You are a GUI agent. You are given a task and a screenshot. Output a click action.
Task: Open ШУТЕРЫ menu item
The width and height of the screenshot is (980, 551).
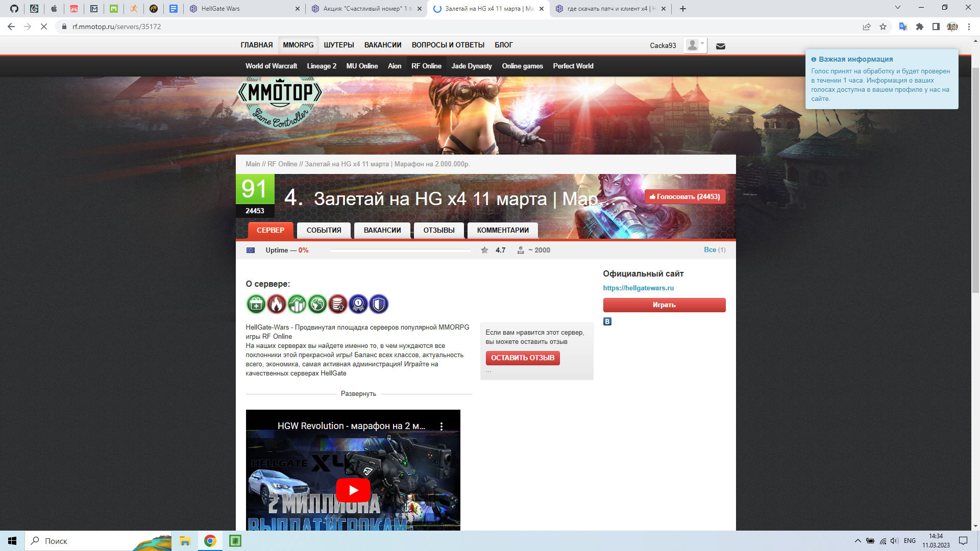click(339, 45)
